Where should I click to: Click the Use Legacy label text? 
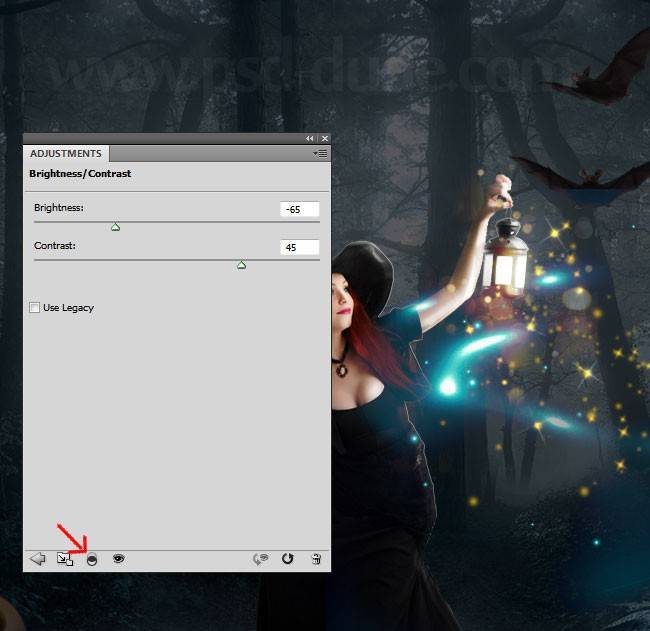click(x=68, y=308)
